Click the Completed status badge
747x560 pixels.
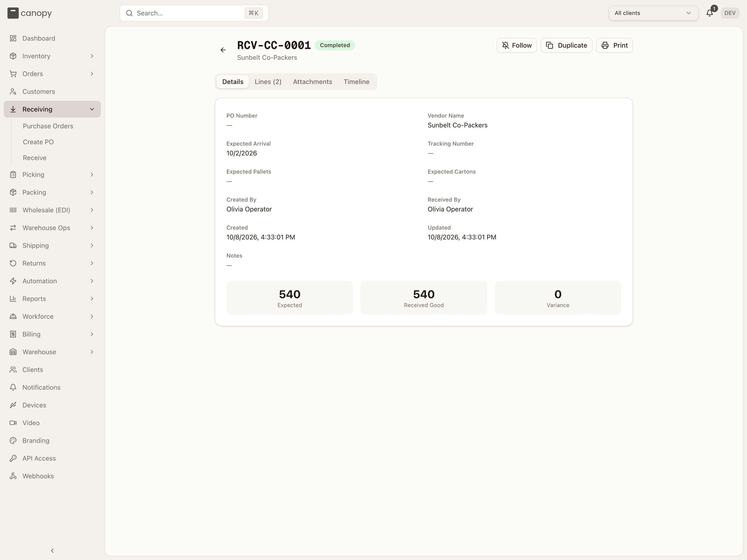click(335, 45)
